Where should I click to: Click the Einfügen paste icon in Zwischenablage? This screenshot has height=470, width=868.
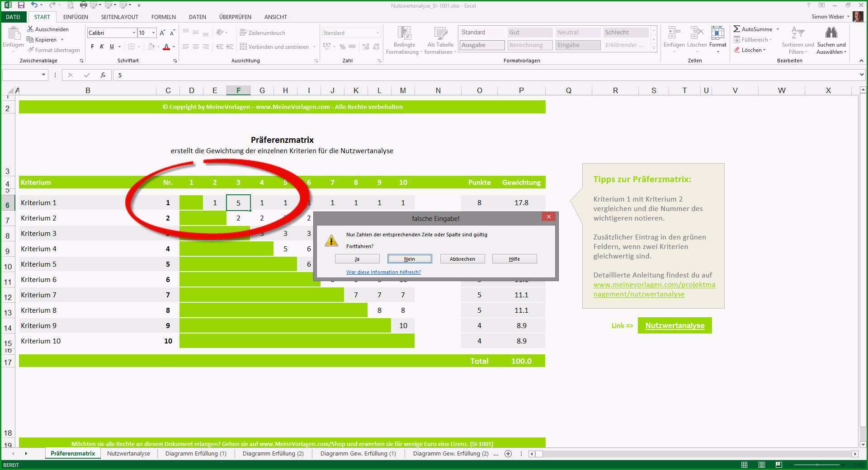click(14, 34)
